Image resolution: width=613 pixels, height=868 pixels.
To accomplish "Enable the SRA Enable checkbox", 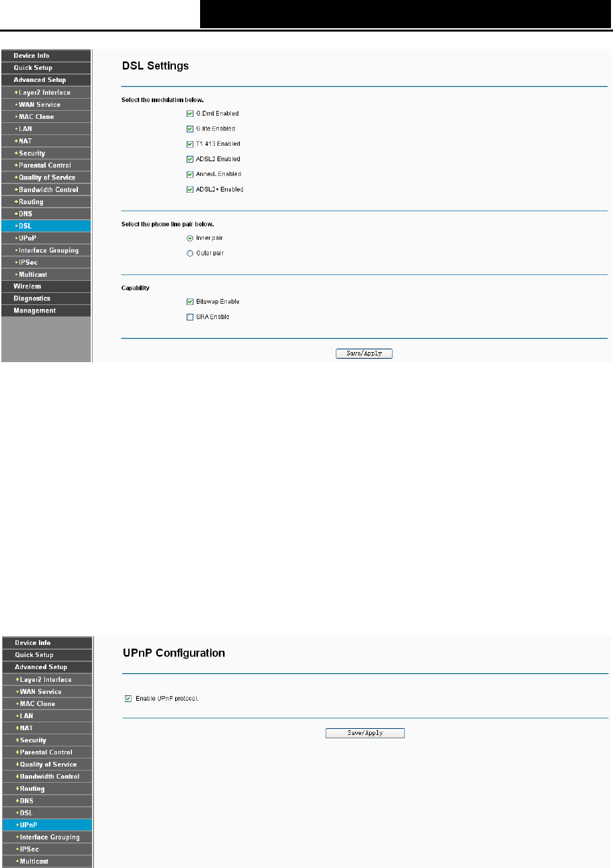I will (x=190, y=316).
